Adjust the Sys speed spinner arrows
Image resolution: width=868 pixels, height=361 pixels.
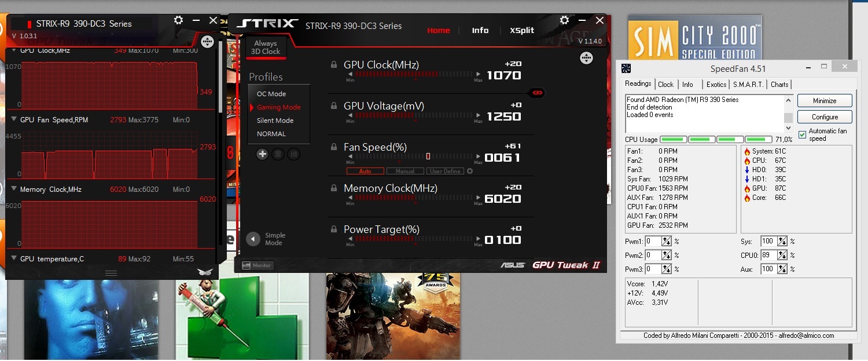point(782,241)
